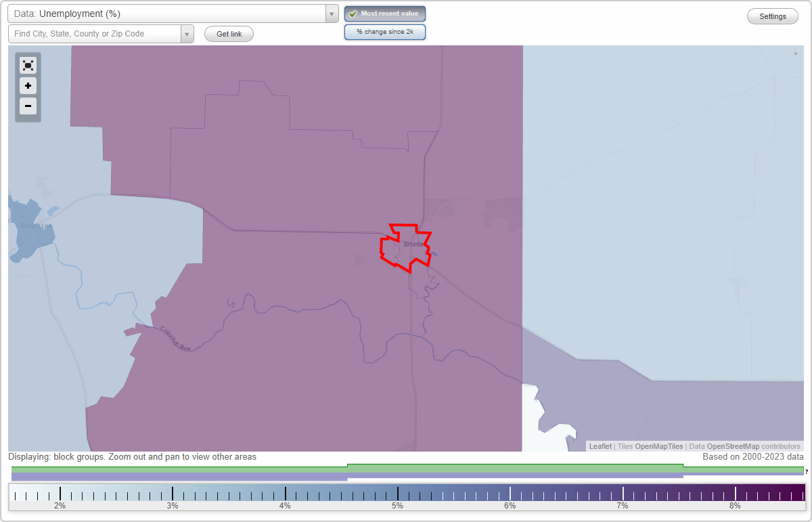The width and height of the screenshot is (812, 522).
Task: Click the location search dropdown arrow icon
Action: 187,33
